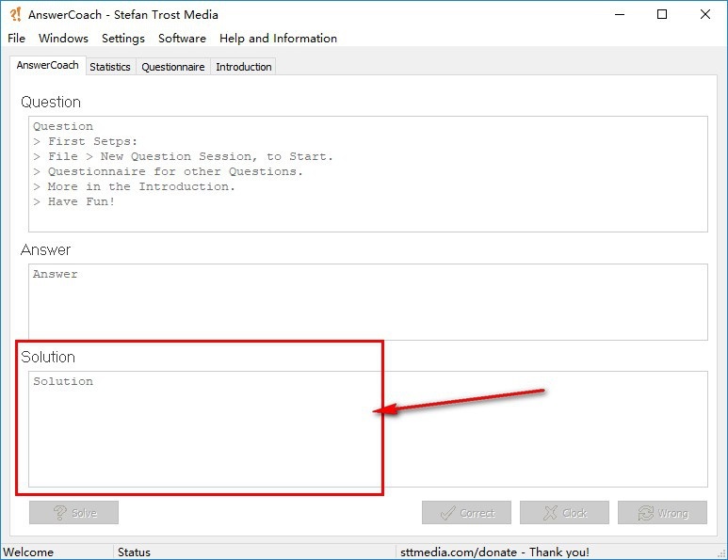
Task: Click the checkmark icon on Correct
Action: tap(447, 513)
